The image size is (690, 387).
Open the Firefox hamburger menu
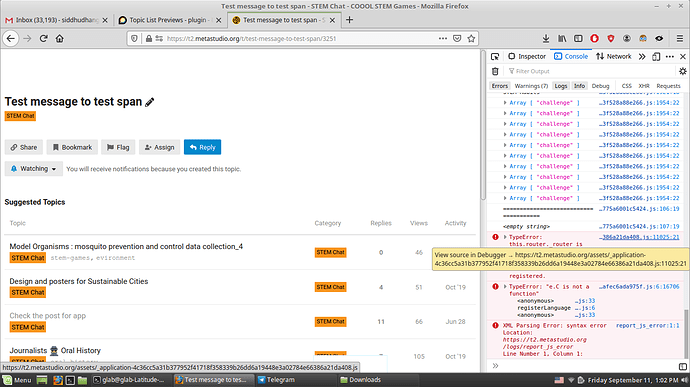click(680, 39)
